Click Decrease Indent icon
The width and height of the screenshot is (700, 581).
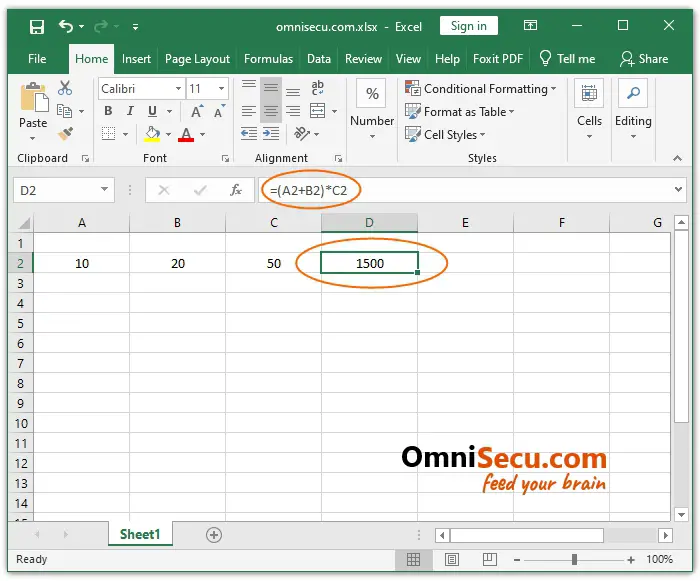[x=249, y=134]
